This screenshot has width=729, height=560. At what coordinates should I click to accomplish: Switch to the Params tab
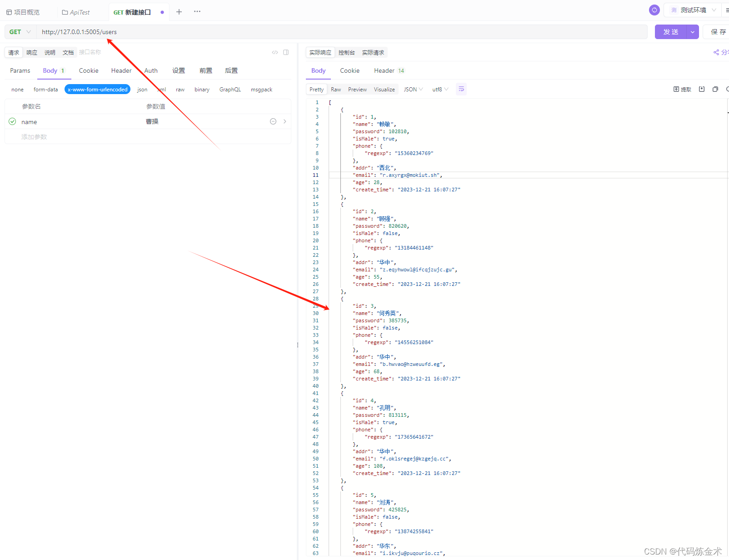[x=20, y=70]
